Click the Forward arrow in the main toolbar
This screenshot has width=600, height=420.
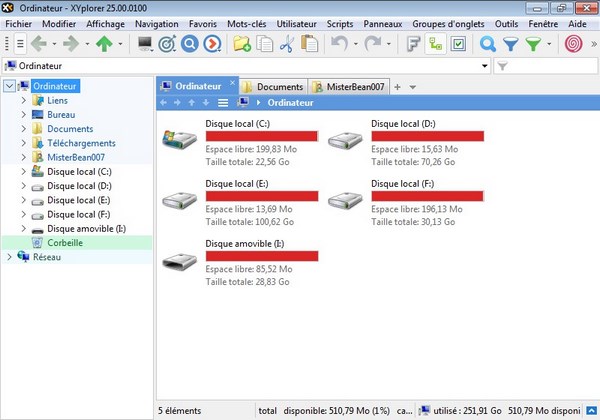pyautogui.click(x=71, y=44)
